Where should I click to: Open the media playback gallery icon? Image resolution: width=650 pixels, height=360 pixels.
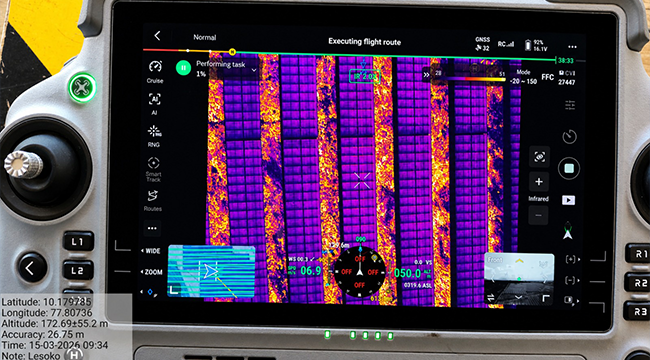(568, 200)
